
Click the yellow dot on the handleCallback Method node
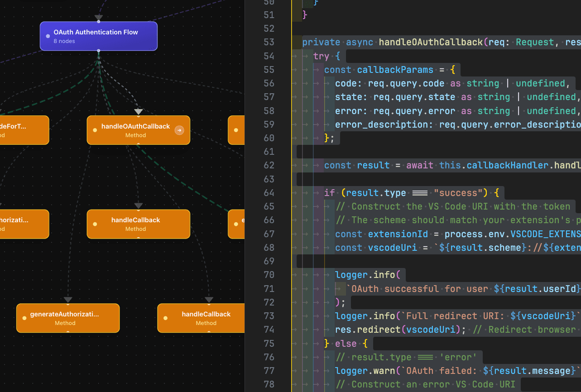(x=95, y=224)
